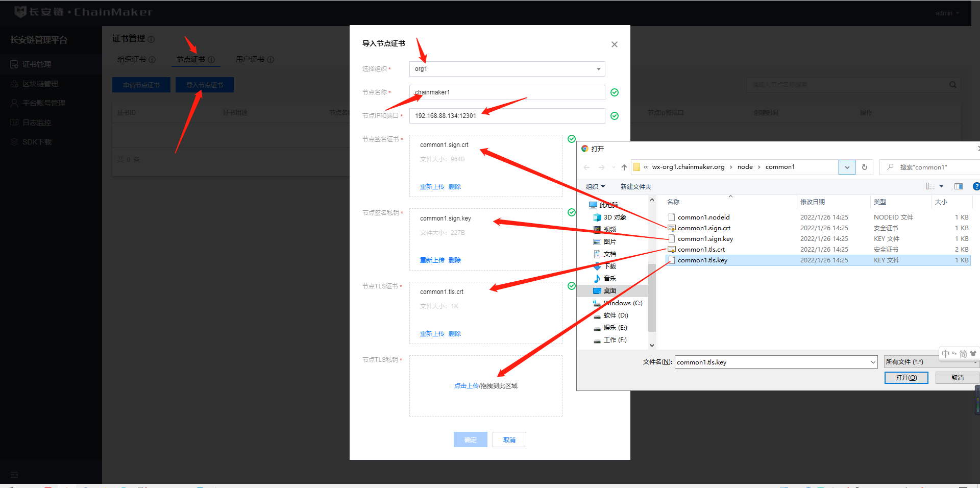Click the blue help icon in file dialog
This screenshot has width=980, height=488.
pos(976,186)
